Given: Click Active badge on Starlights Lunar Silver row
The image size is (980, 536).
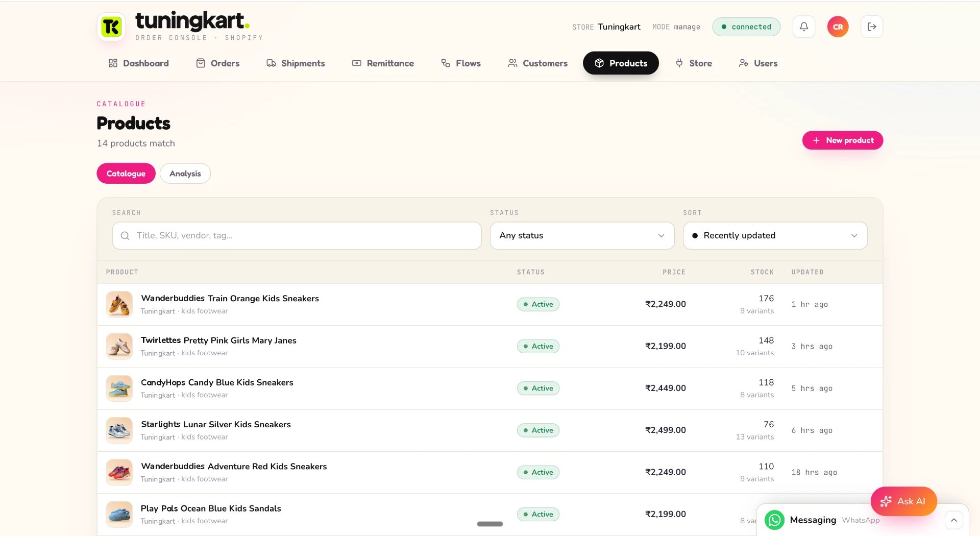Looking at the screenshot, I should [x=538, y=430].
